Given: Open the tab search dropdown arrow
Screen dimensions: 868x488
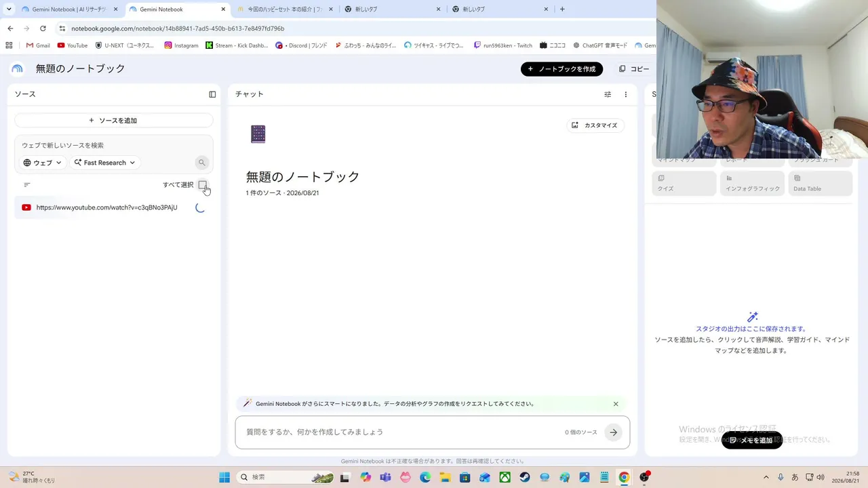Looking at the screenshot, I should [9, 9].
